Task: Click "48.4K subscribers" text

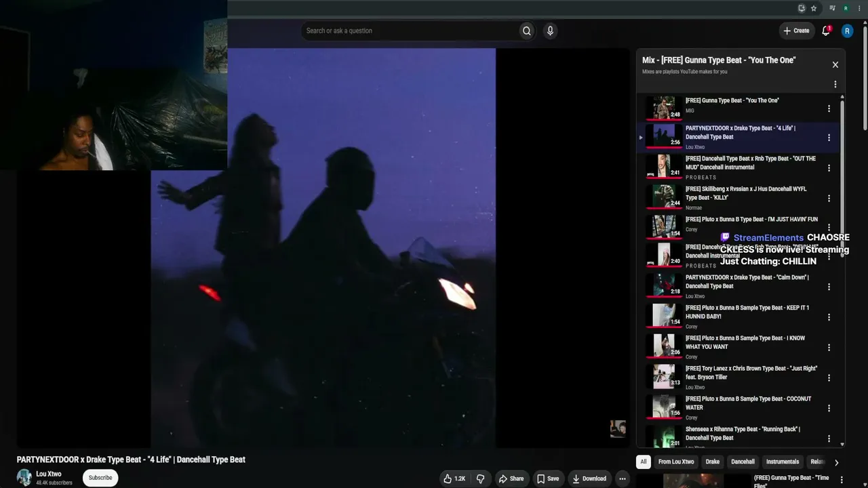Action: [54, 483]
